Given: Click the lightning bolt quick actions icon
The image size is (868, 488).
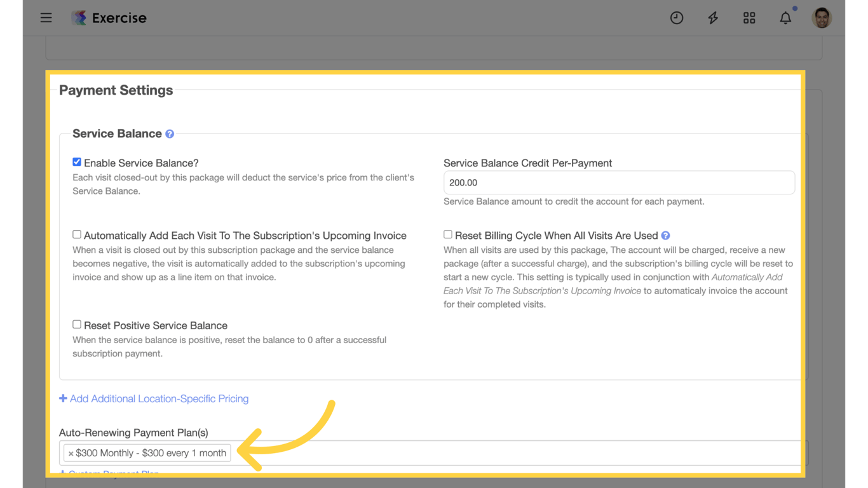Looking at the screenshot, I should click(713, 17).
